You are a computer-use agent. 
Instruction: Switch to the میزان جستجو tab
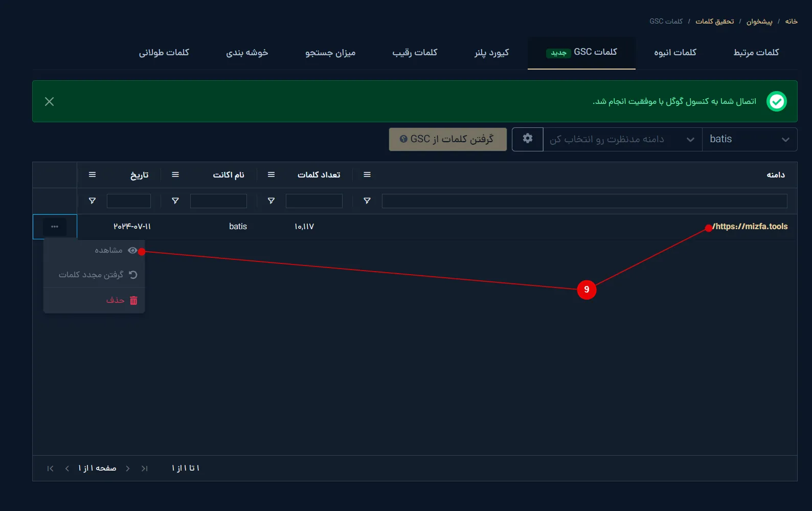point(330,53)
